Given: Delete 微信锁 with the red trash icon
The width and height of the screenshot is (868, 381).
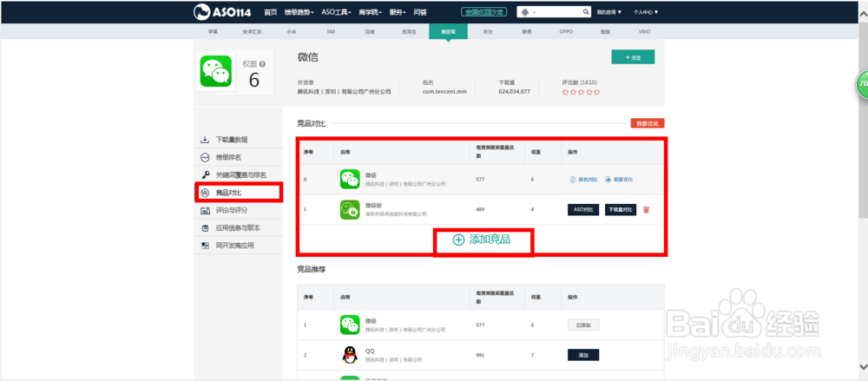Looking at the screenshot, I should pyautogui.click(x=646, y=210).
